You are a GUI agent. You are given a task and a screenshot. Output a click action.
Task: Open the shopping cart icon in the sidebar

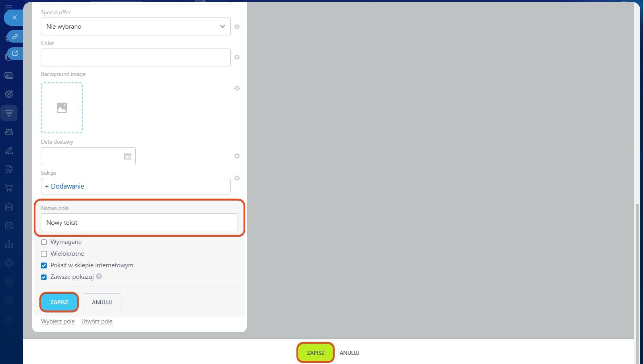9,188
